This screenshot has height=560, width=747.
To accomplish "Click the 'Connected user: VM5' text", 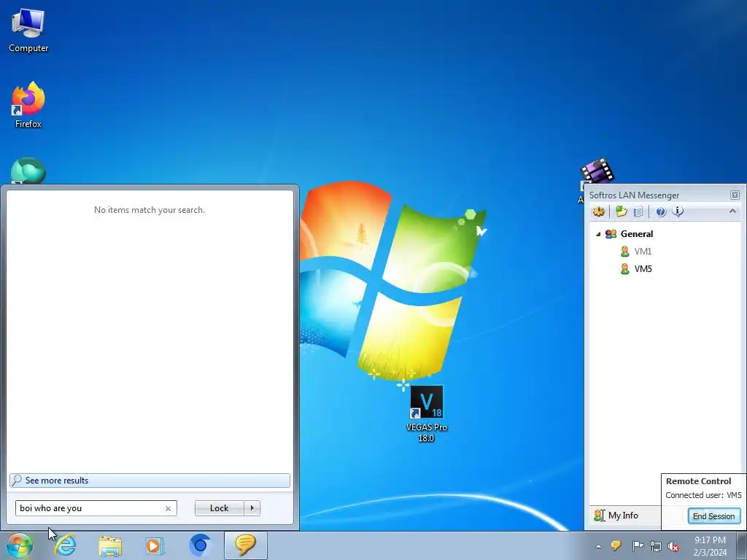I will (703, 495).
